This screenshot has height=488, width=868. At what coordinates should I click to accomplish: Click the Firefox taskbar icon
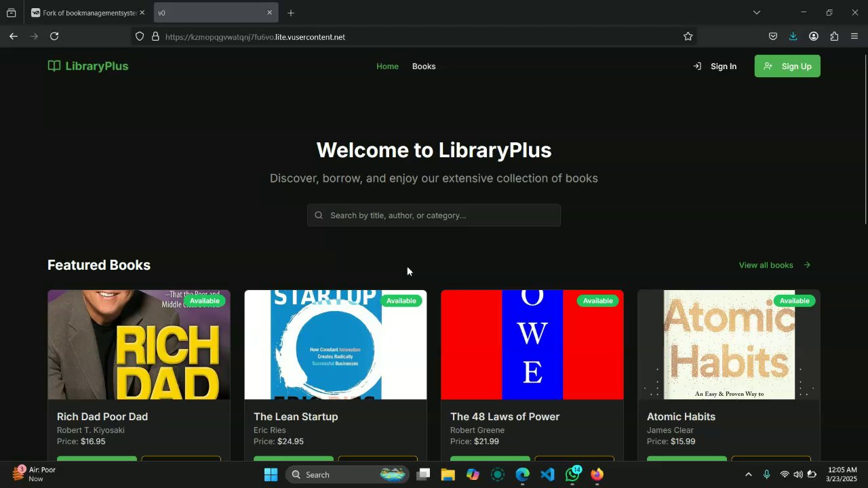click(597, 474)
